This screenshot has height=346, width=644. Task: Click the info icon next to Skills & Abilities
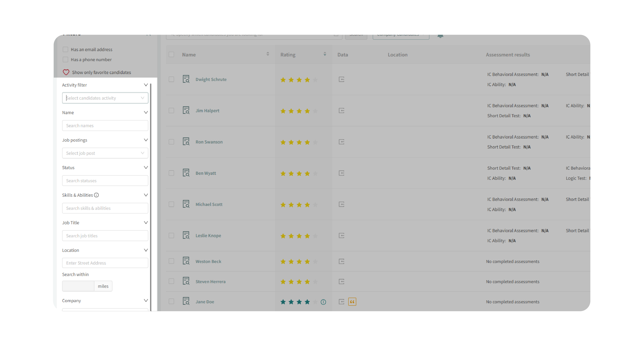(x=96, y=195)
